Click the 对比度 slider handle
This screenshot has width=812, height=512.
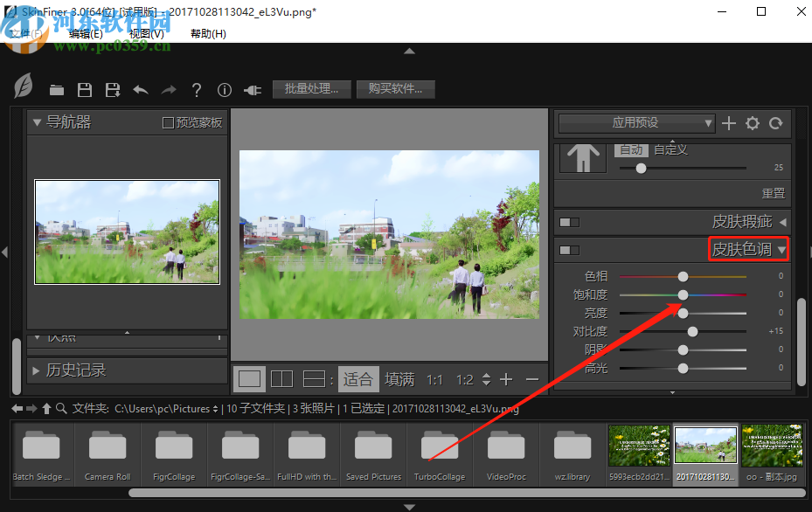click(692, 331)
